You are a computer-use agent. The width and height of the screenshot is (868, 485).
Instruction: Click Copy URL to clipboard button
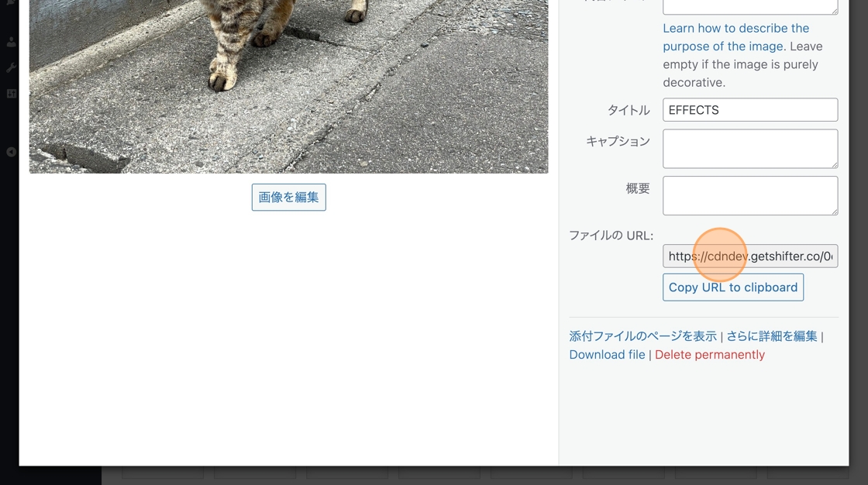pyautogui.click(x=733, y=287)
